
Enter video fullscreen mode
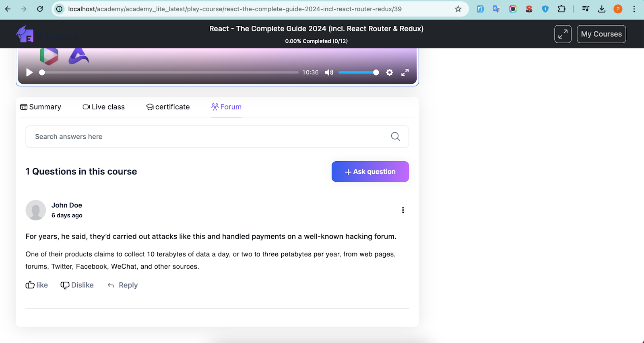(x=405, y=72)
